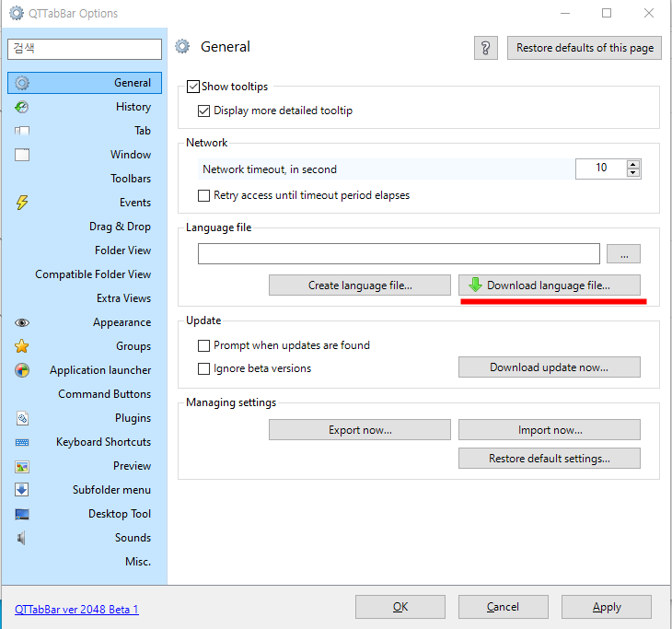Click the Window icon in sidebar

tap(22, 155)
